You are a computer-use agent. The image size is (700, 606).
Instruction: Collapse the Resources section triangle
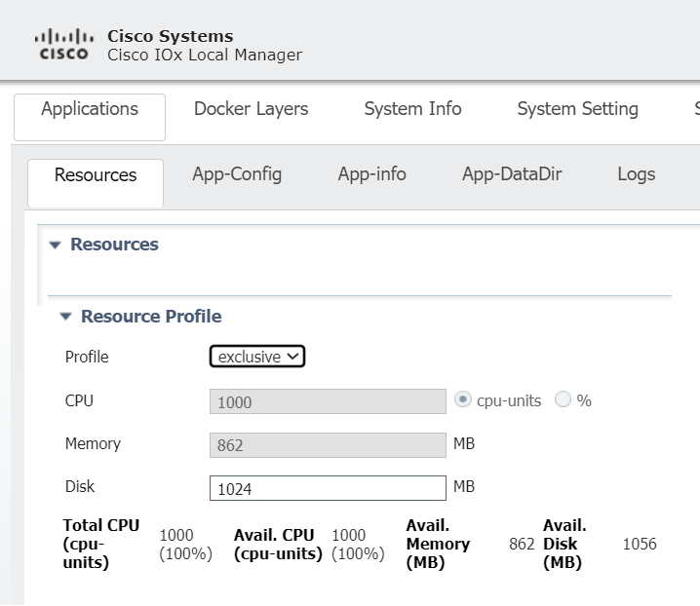click(x=55, y=245)
